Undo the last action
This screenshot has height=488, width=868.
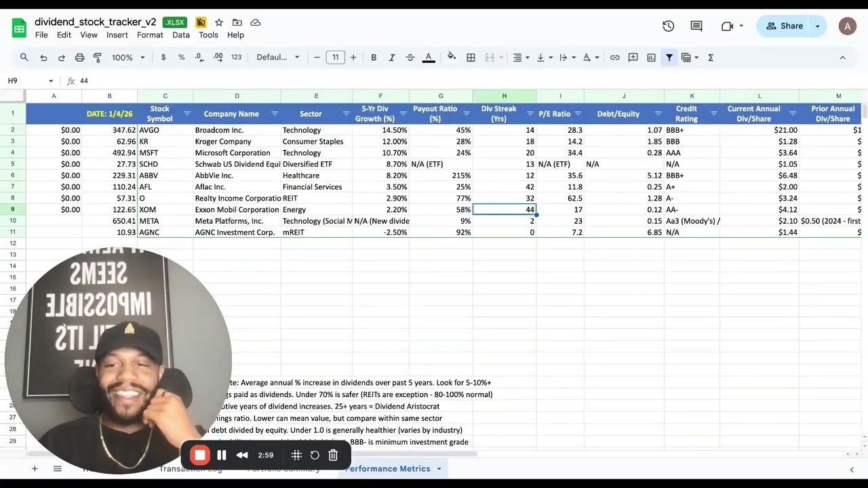click(x=43, y=58)
